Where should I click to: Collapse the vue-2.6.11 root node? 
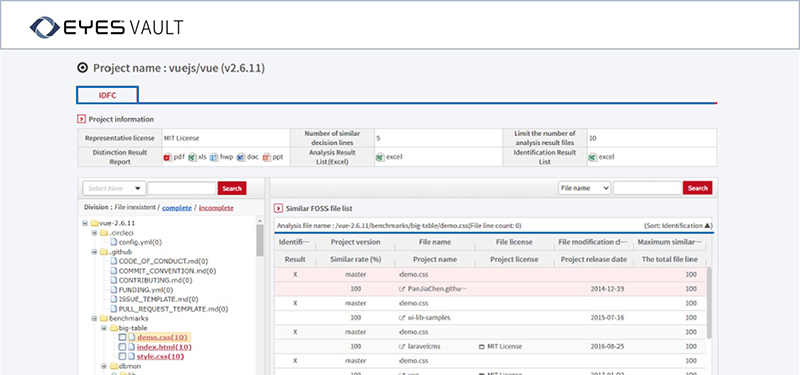point(85,223)
